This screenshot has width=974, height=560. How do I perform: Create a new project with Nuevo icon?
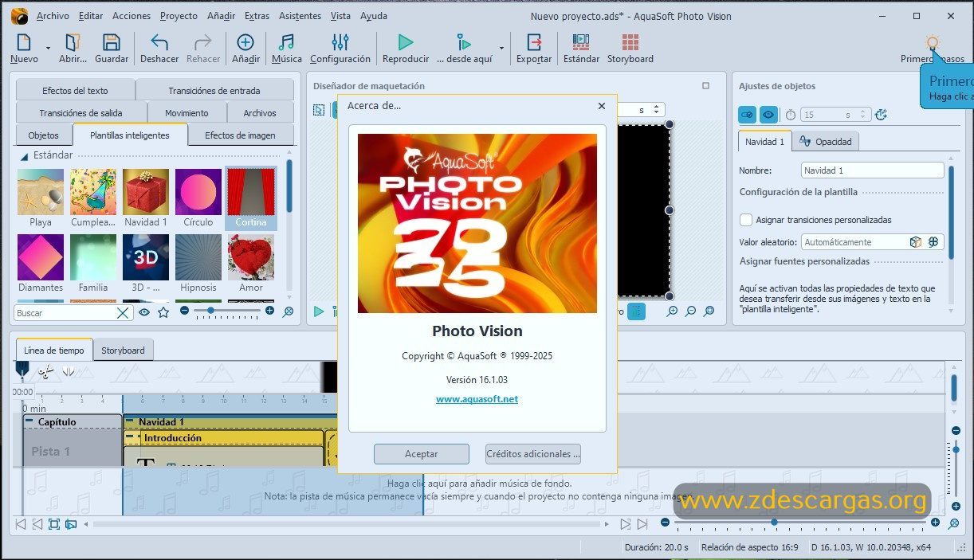click(24, 42)
